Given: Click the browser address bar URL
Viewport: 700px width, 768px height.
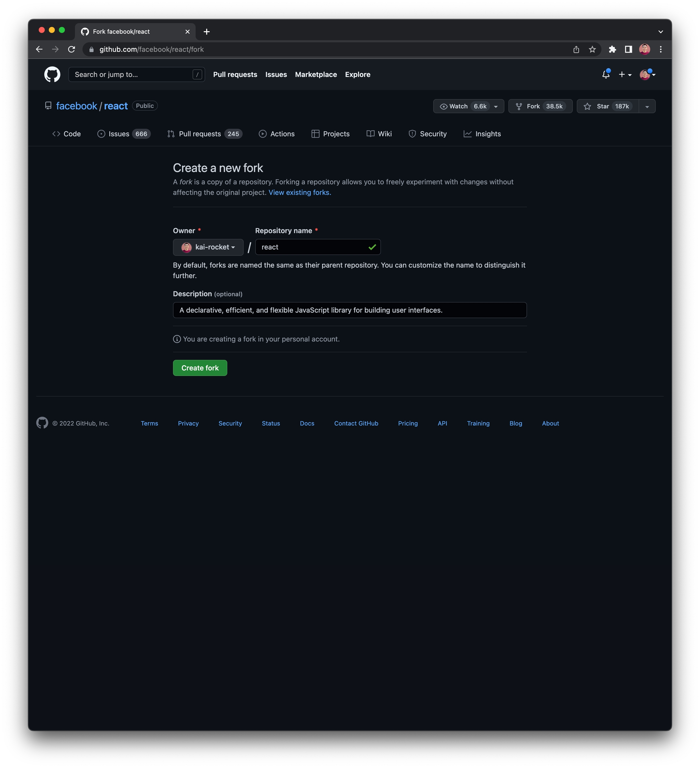Looking at the screenshot, I should click(x=152, y=50).
